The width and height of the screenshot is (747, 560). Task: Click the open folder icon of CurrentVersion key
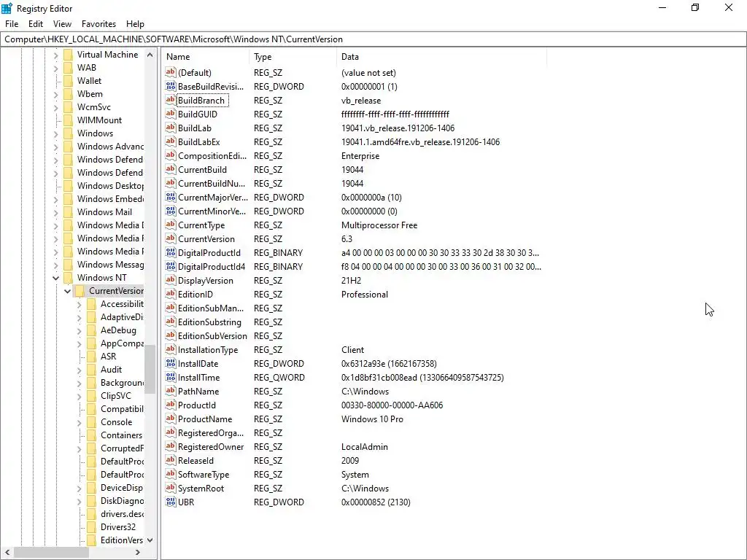tap(80, 290)
